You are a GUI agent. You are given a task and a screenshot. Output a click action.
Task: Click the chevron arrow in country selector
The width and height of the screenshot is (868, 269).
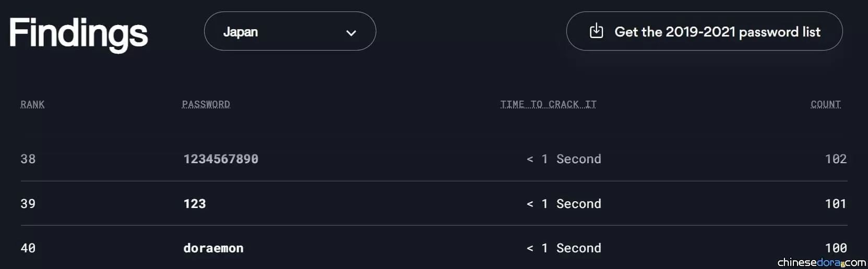coord(351,33)
